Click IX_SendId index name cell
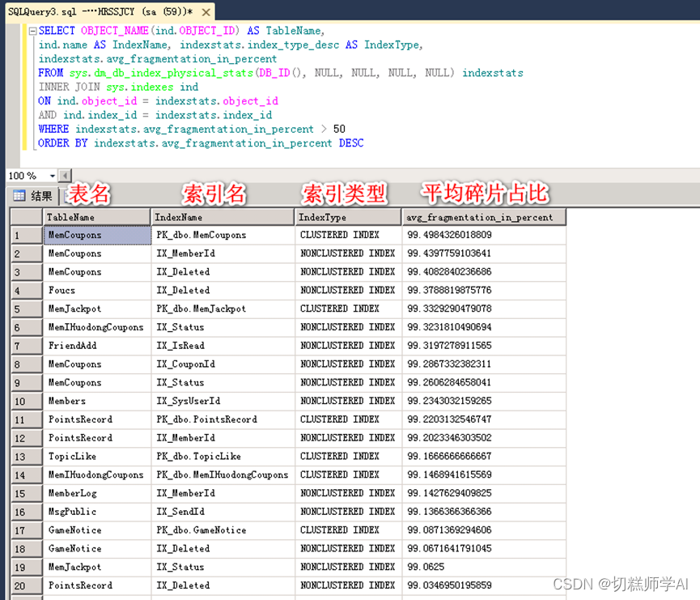This screenshot has height=600, width=700. pyautogui.click(x=223, y=512)
